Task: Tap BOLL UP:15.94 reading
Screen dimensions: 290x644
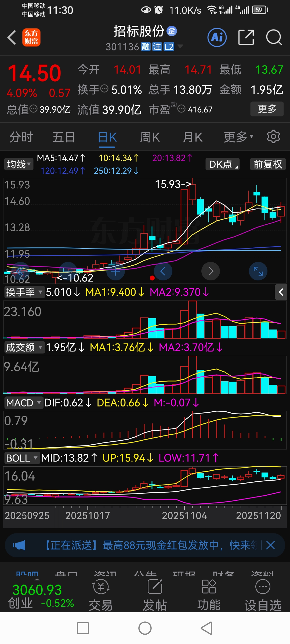Action: coord(128,458)
